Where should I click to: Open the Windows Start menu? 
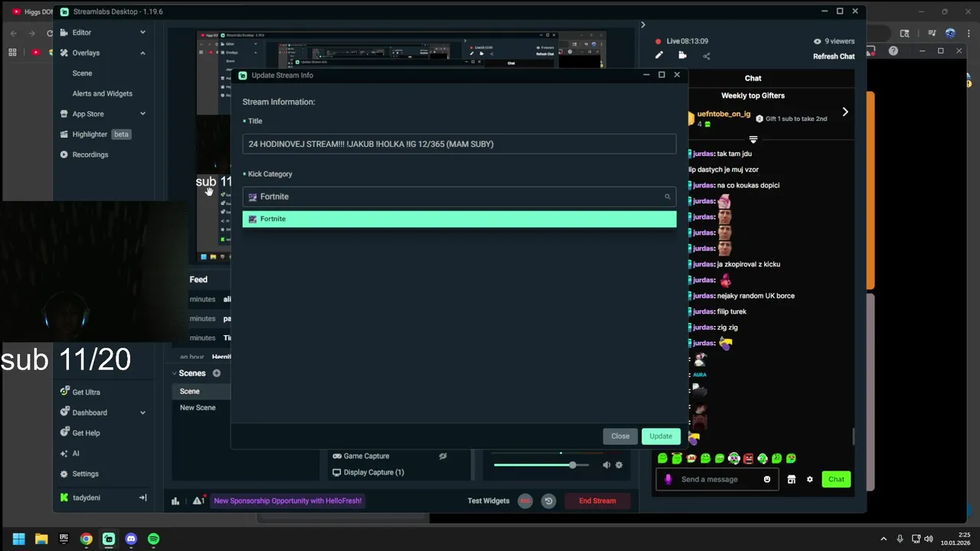point(18,539)
